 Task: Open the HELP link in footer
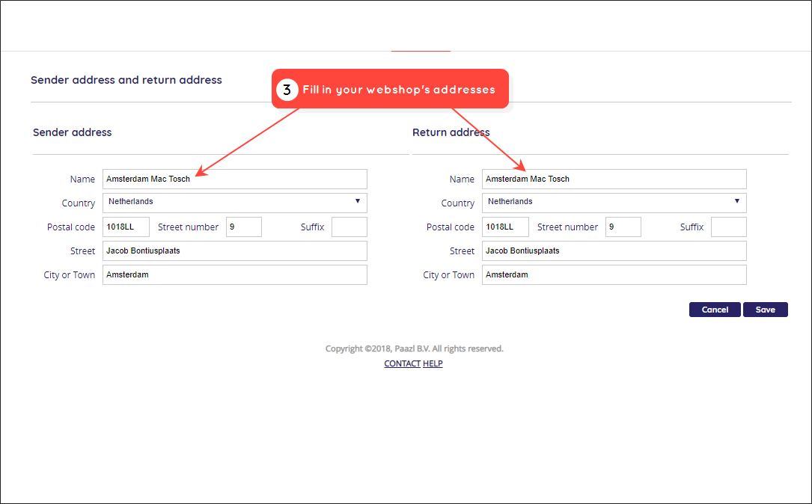[x=433, y=363]
